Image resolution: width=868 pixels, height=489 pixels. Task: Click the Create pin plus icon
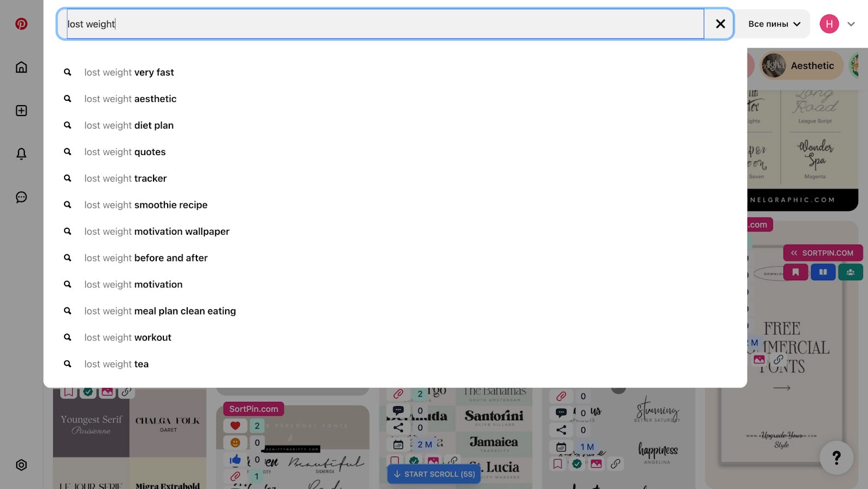coord(21,111)
